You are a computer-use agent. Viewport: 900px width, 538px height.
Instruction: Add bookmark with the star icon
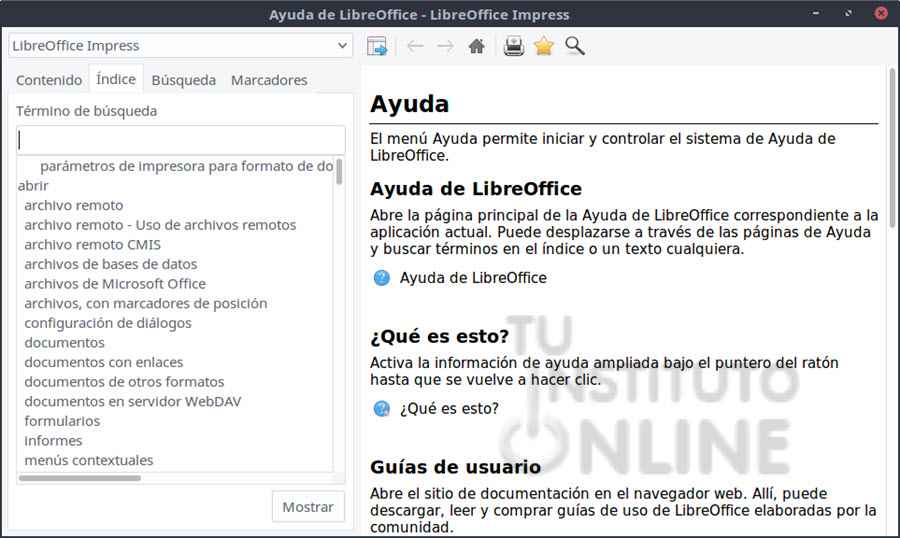(x=543, y=46)
